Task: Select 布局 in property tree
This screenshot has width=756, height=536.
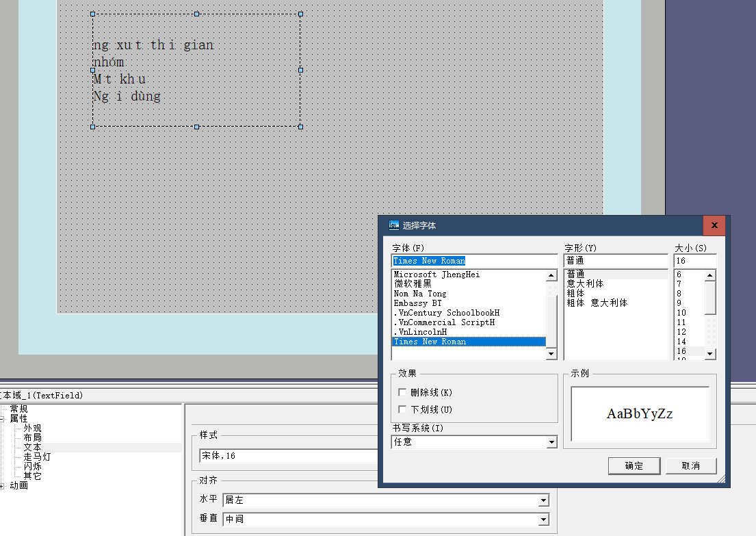Action: click(32, 437)
